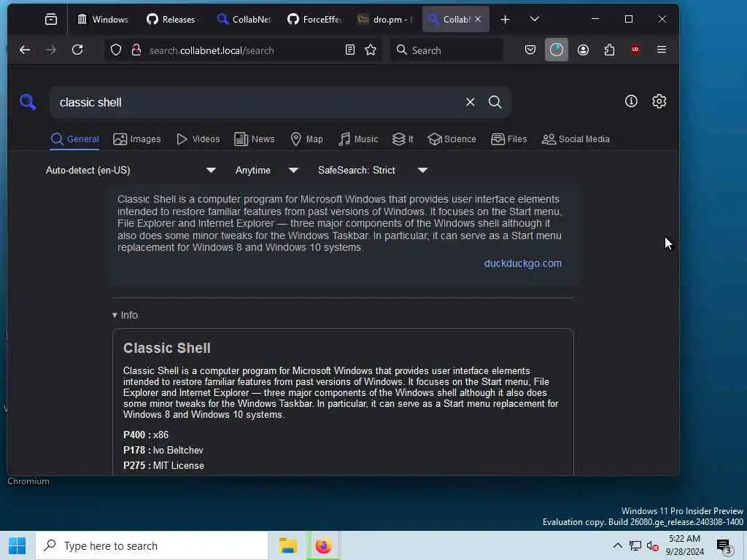747x560 pixels.
Task: Open the about info icon
Action: coord(631,101)
